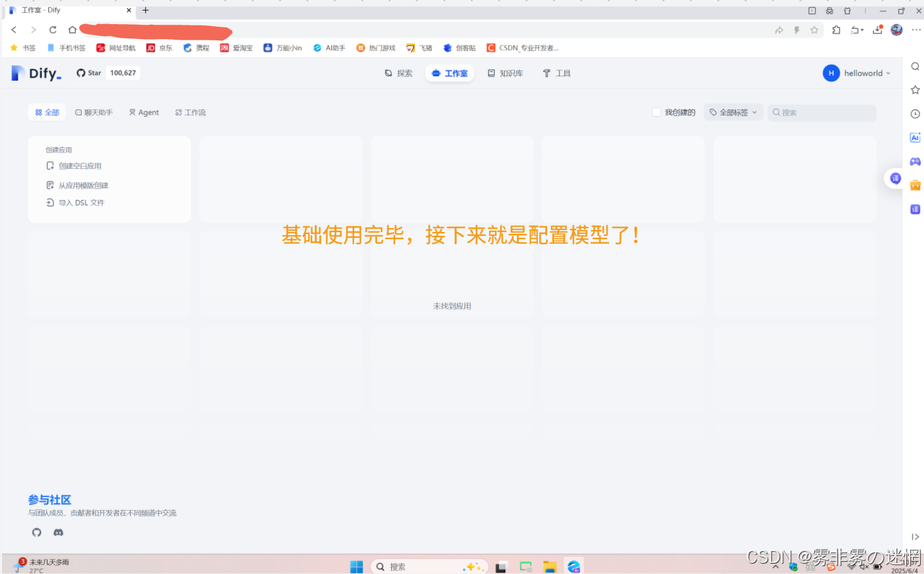924x574 pixels.
Task: Select the 全部 (All) app filter
Action: (x=47, y=113)
